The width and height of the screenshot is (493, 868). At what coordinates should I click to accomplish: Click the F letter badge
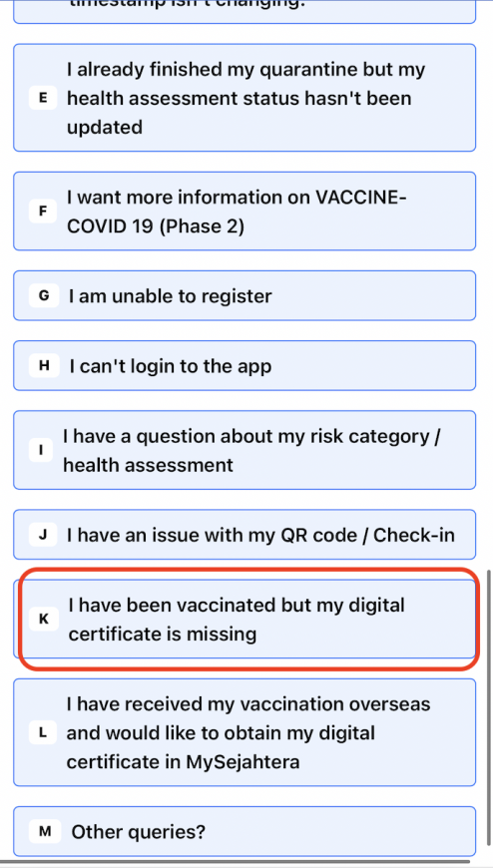tap(43, 212)
